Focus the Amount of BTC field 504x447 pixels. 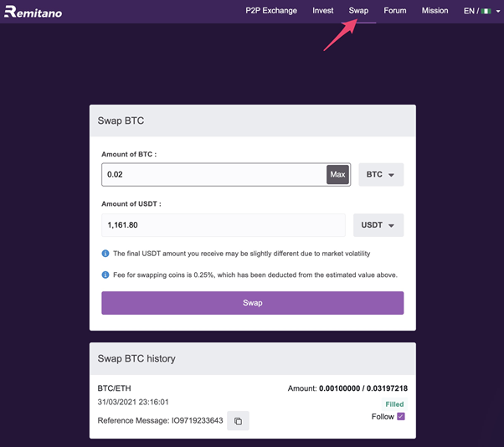[213, 174]
